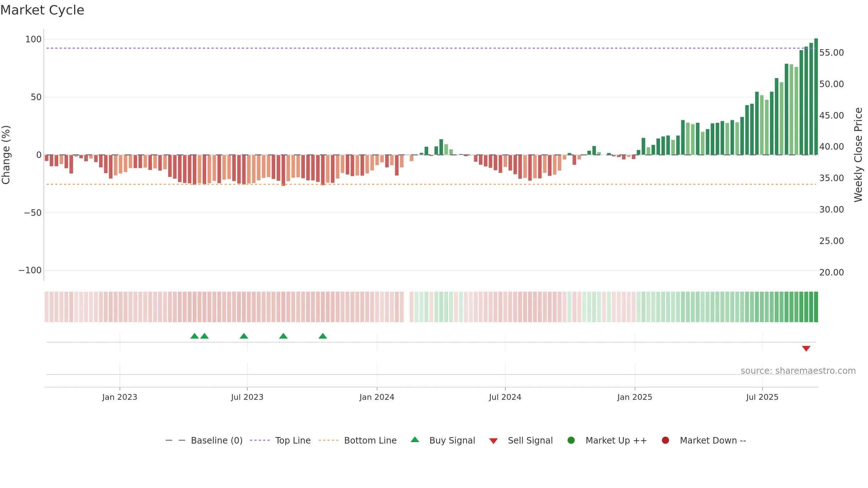Click the 25.00 price tick label
Screen dimensions: 868x488
coord(831,241)
